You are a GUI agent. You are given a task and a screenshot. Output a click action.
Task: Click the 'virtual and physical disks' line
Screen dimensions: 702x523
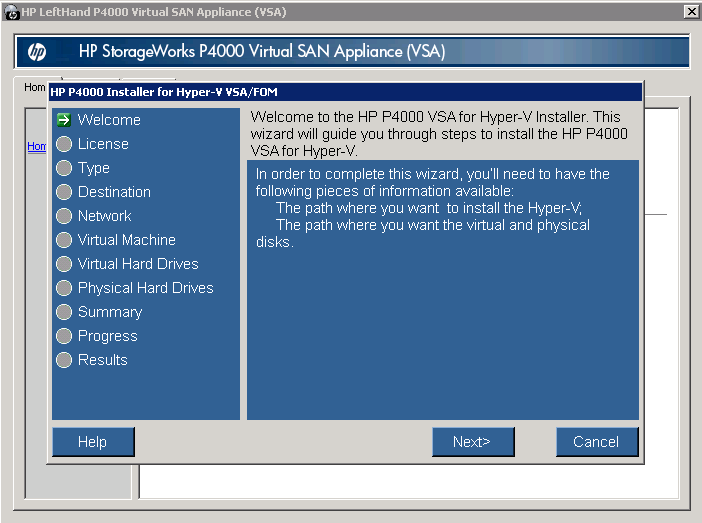pyautogui.click(x=432, y=225)
